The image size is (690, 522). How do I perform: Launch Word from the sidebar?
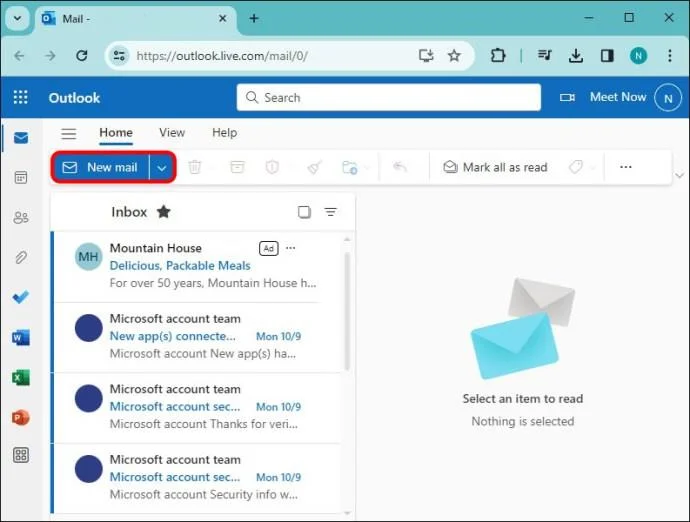pos(21,338)
